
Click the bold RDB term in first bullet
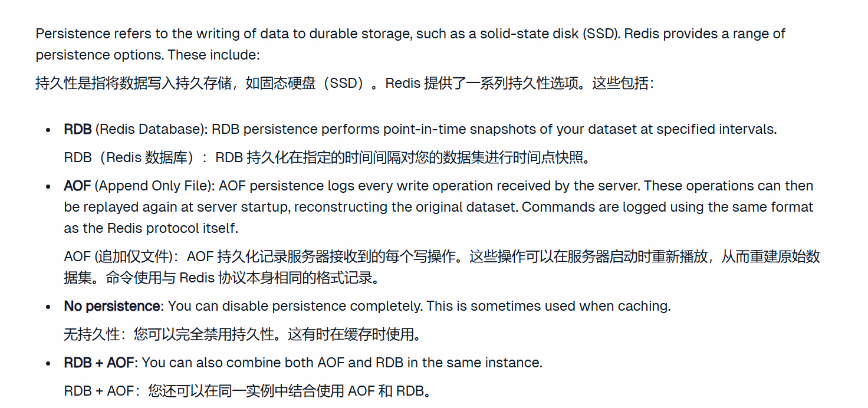77,129
